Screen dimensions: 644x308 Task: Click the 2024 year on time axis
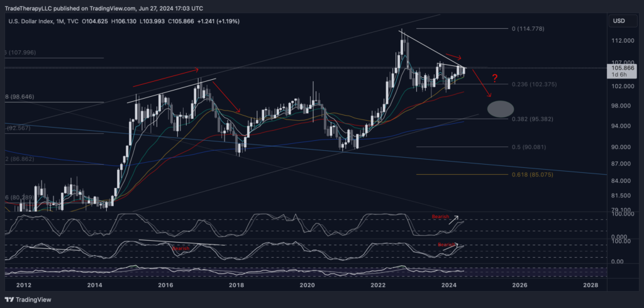pos(448,284)
